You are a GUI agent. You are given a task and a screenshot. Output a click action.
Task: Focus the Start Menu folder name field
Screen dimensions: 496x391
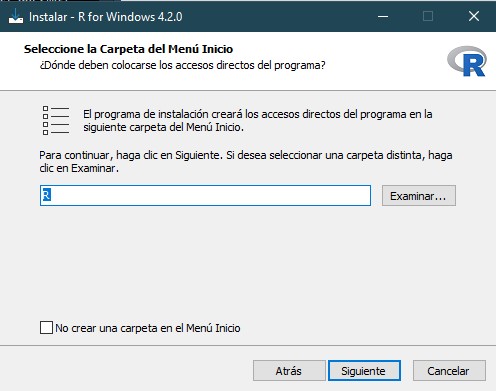tap(205, 195)
